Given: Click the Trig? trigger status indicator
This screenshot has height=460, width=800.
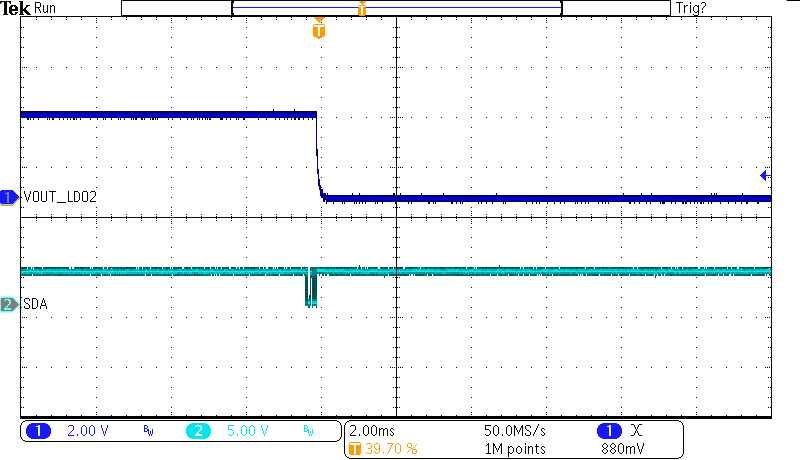Looking at the screenshot, I should coord(692,8).
